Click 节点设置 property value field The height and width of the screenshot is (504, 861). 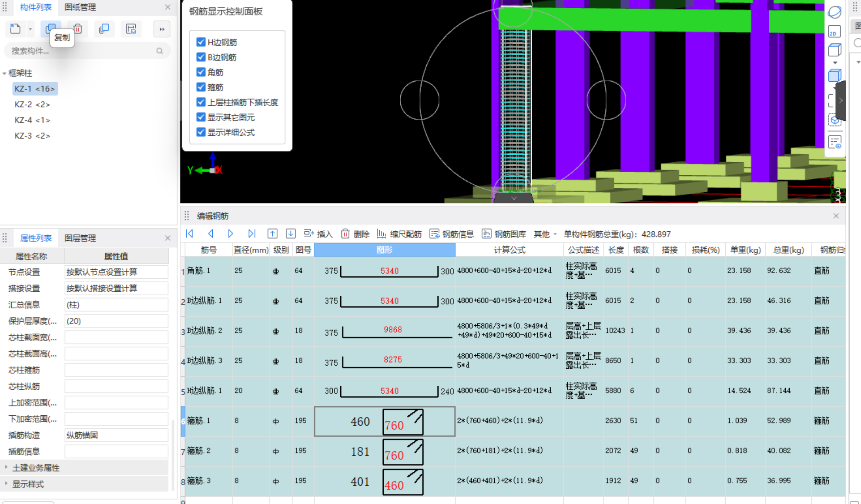click(x=116, y=272)
